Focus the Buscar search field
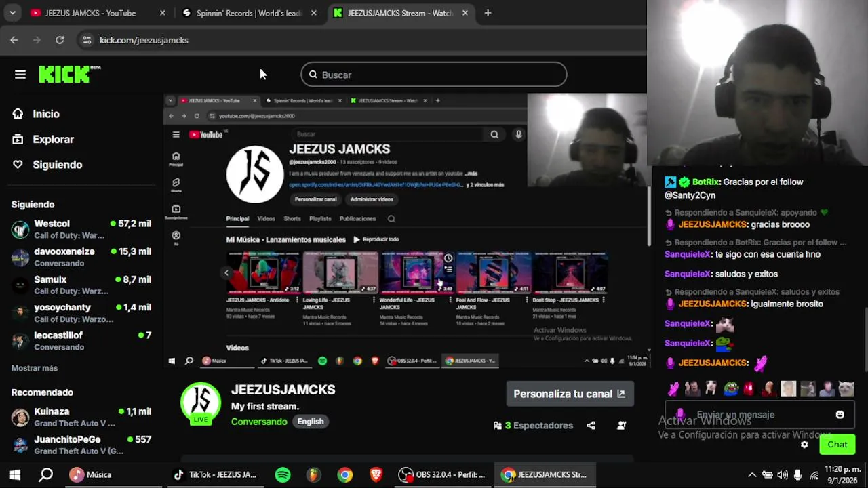Viewport: 868px width, 488px height. (x=434, y=75)
